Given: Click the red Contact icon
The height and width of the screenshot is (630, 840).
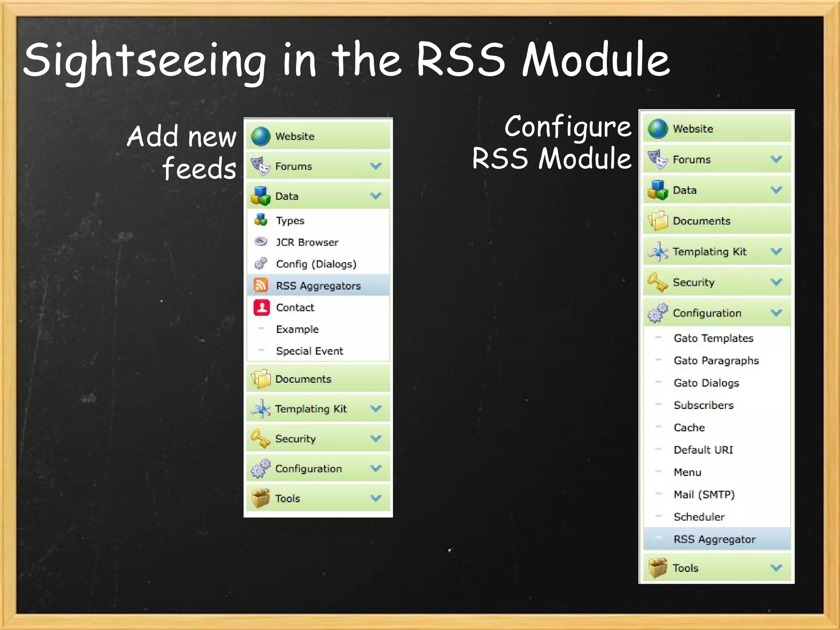Looking at the screenshot, I should 261,307.
